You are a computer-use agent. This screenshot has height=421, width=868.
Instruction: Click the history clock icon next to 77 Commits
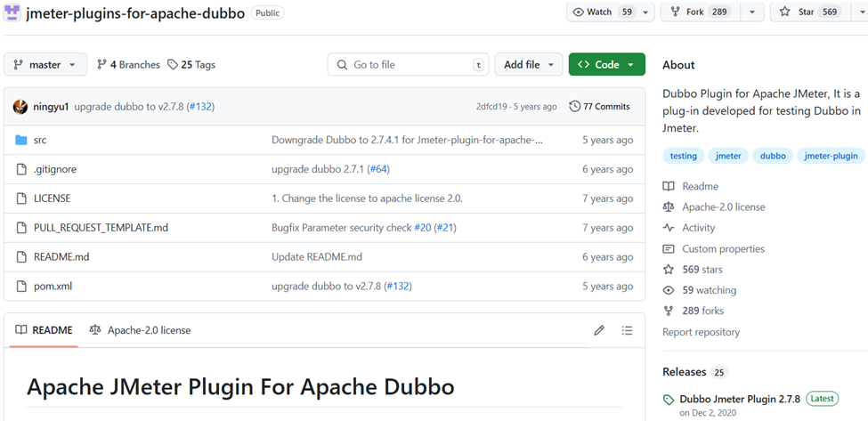coord(574,106)
